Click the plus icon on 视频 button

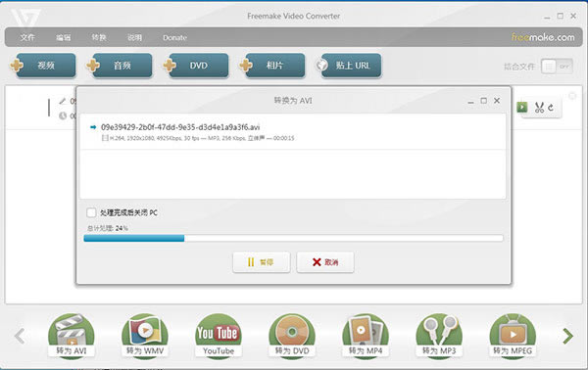tap(17, 66)
